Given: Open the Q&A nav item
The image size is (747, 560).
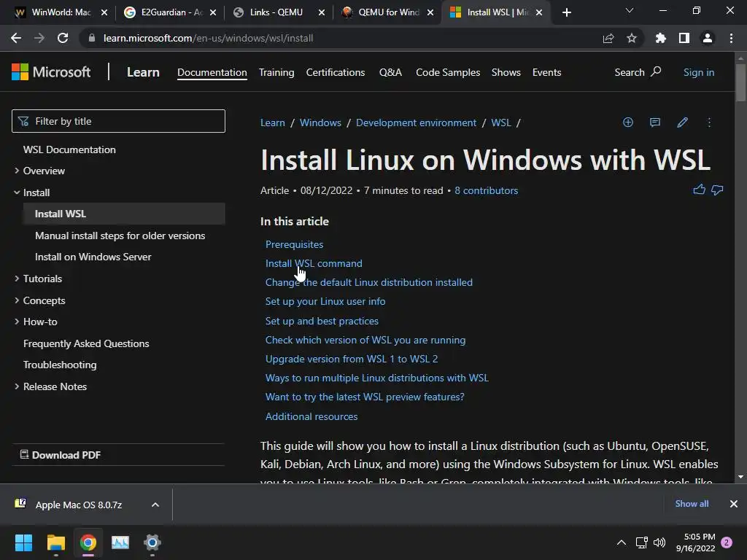Looking at the screenshot, I should tap(390, 72).
